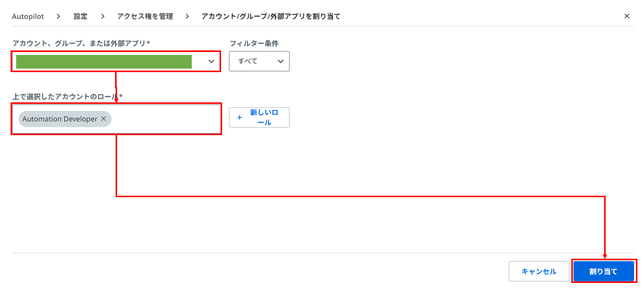Click the plus icon in the 新しいロール button

coord(240,117)
